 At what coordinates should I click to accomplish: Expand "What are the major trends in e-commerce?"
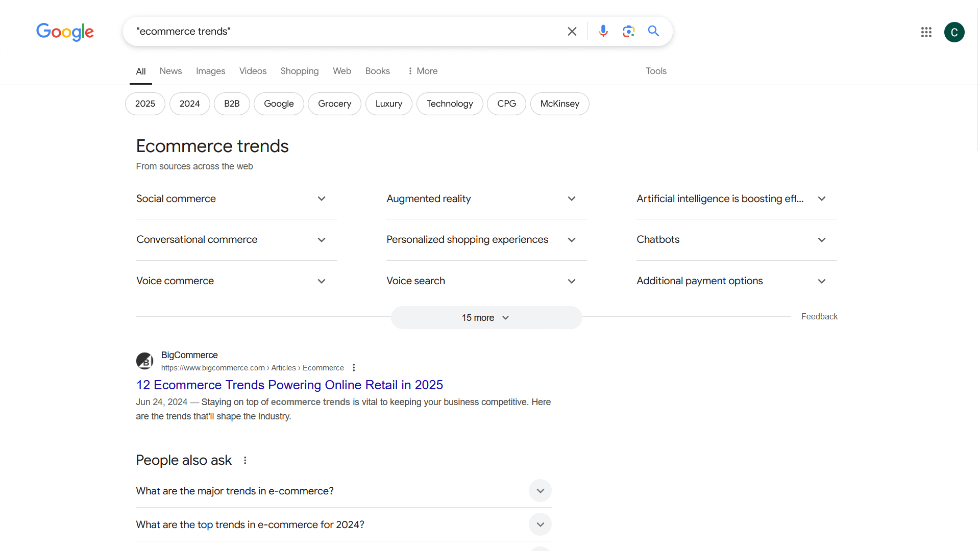[x=344, y=491]
